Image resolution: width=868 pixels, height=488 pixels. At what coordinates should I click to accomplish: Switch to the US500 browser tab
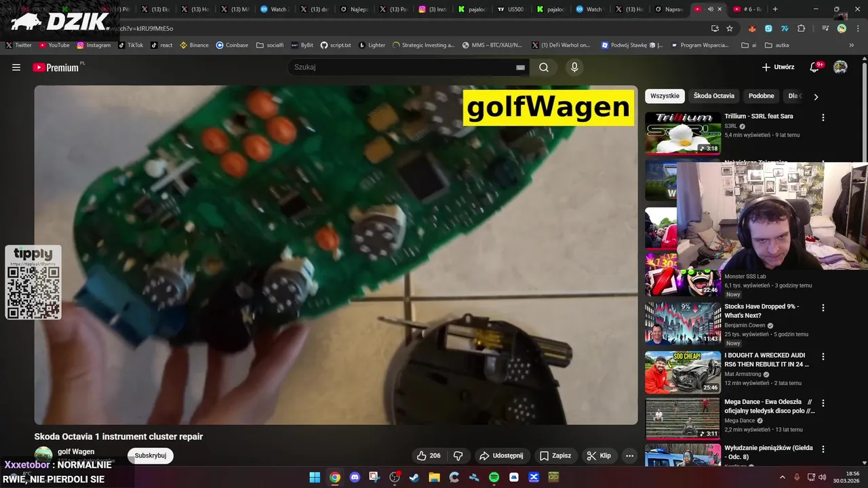point(512,9)
